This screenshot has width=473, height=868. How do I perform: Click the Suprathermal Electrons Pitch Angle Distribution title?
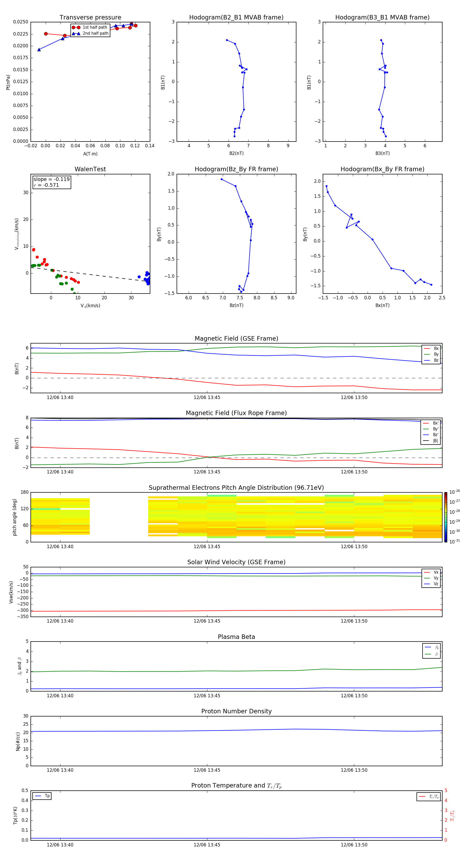(236, 488)
